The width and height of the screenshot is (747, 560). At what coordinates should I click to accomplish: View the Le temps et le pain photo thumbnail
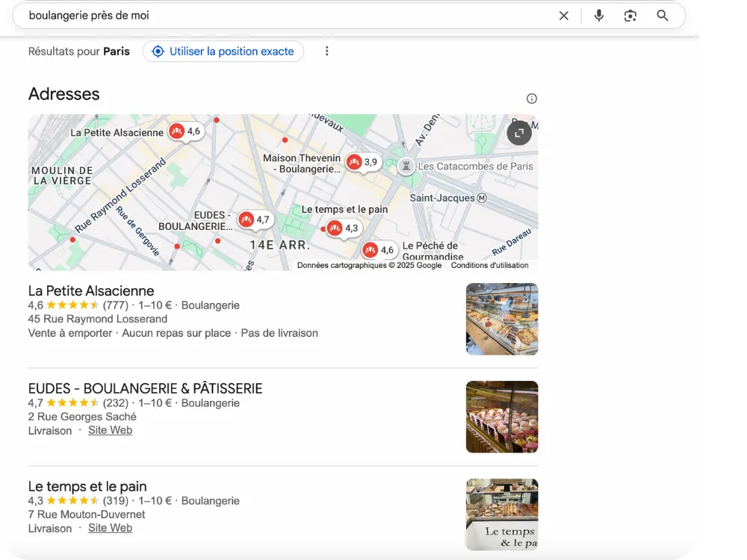[x=502, y=514]
